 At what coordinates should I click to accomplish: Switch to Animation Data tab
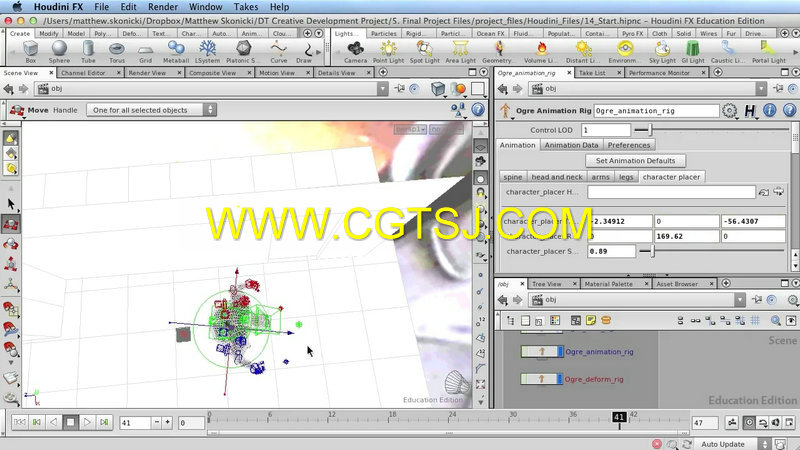(571, 145)
